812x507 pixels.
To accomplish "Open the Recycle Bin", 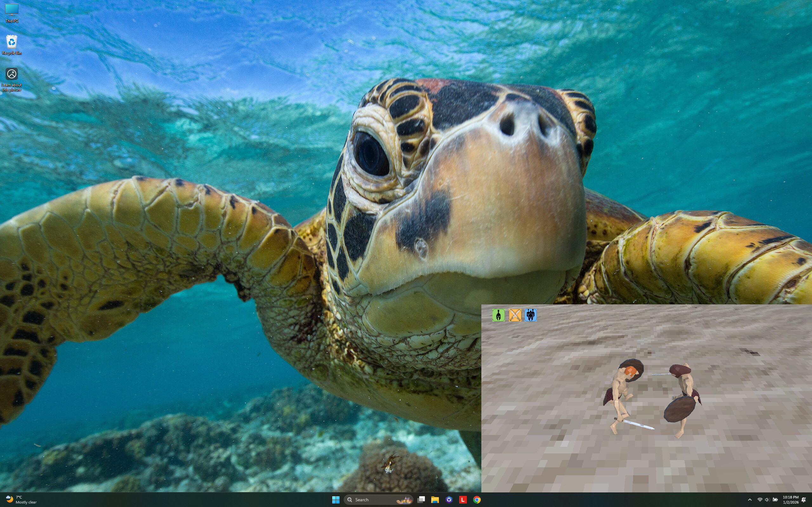I will (11, 42).
